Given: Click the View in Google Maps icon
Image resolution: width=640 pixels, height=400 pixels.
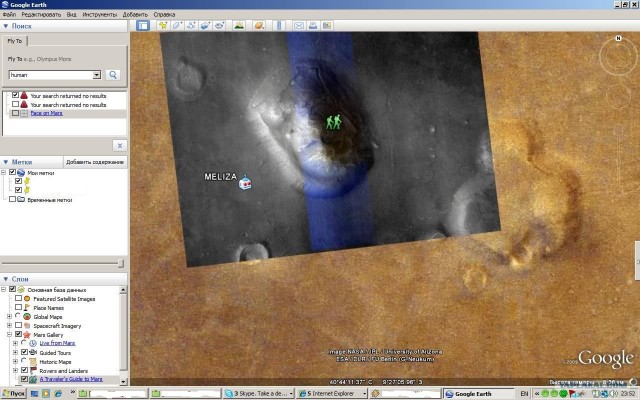Looking at the screenshot, I should (x=327, y=26).
